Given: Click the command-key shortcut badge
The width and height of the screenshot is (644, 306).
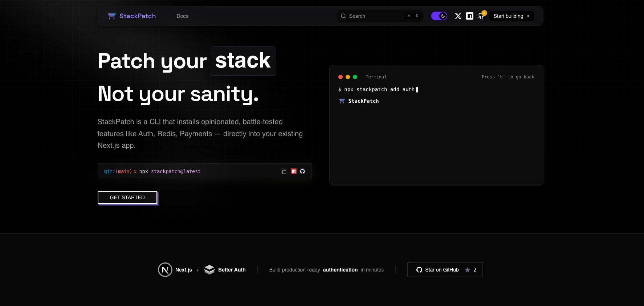Looking at the screenshot, I should point(409,16).
